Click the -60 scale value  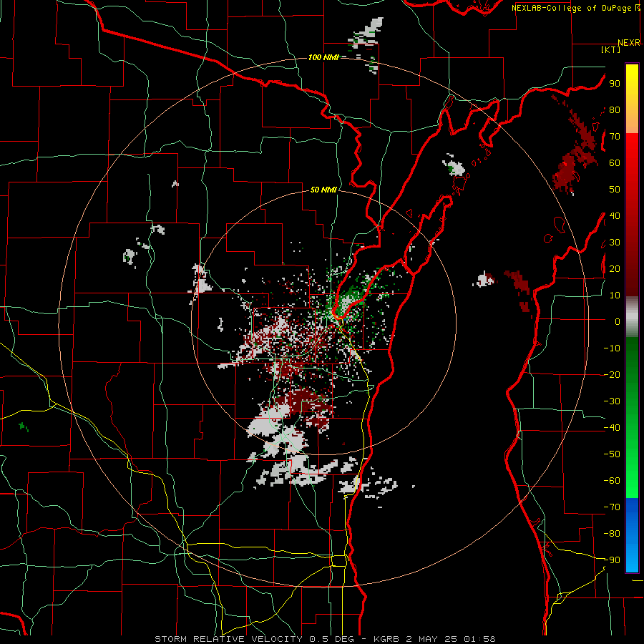[612, 481]
